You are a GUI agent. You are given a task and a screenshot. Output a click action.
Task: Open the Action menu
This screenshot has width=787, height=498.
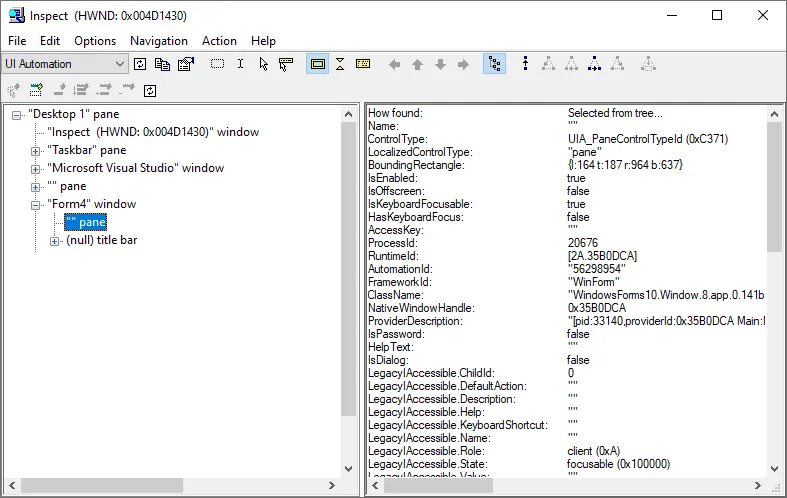click(x=219, y=41)
